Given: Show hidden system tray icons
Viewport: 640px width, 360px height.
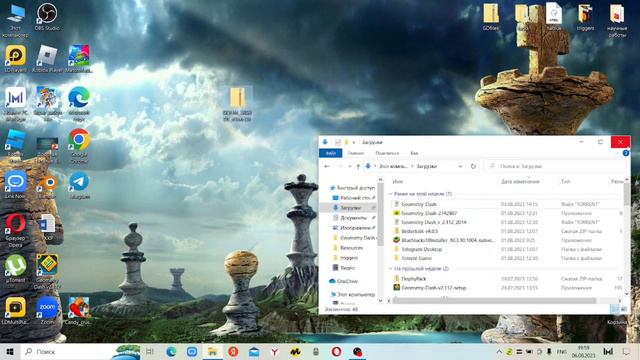Looking at the screenshot, I should click(x=499, y=351).
